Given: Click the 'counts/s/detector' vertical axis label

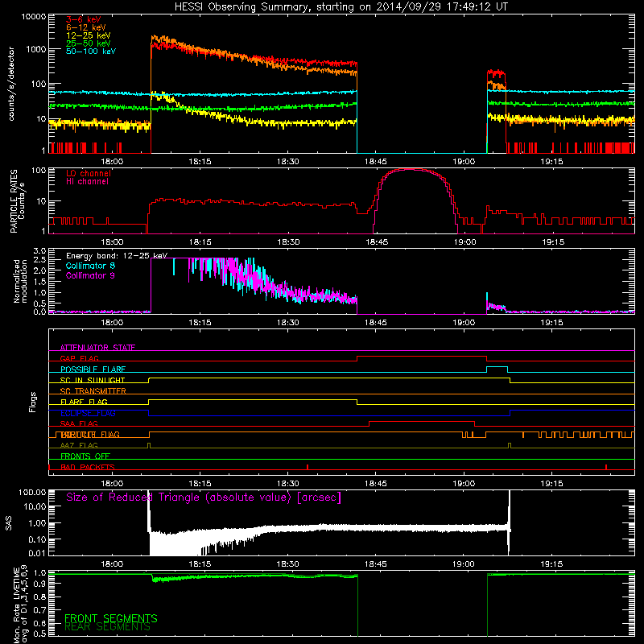Looking at the screenshot, I should coord(11,84).
